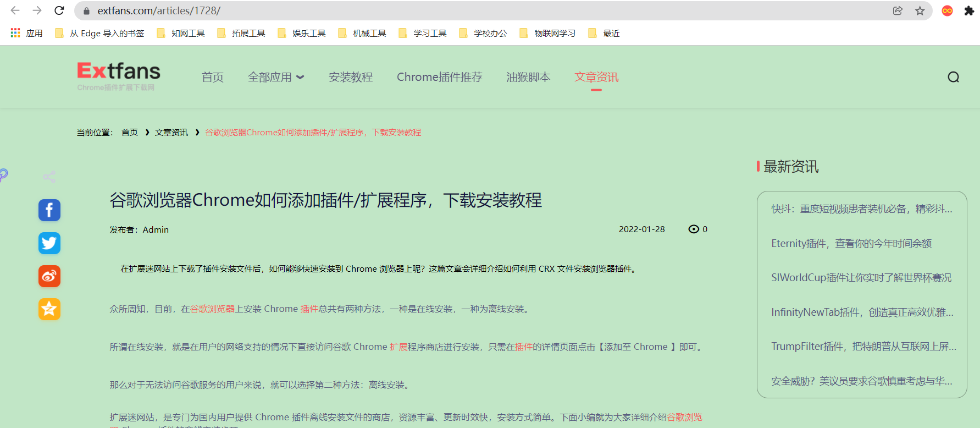The image size is (980, 428).
Task: Click the red article title breadcrumb link
Action: [x=313, y=132]
